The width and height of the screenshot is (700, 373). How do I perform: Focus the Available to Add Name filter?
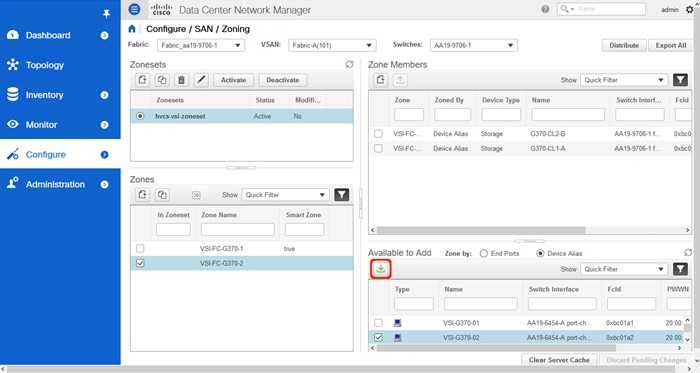pyautogui.click(x=481, y=304)
